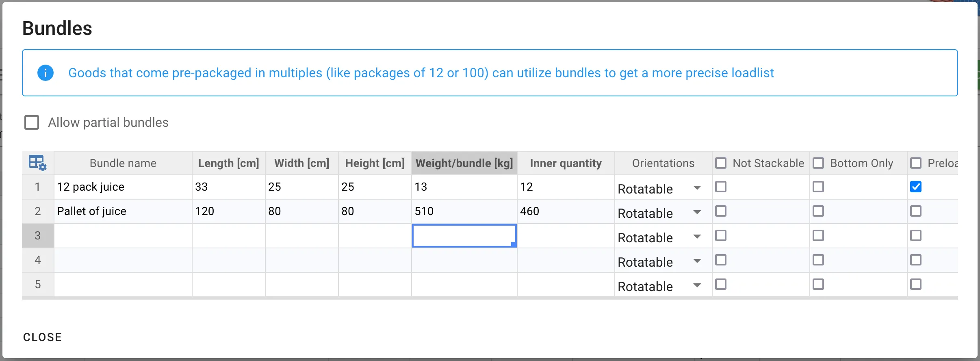Enable the Allow partial bundles checkbox
The height and width of the screenshot is (361, 980).
32,122
